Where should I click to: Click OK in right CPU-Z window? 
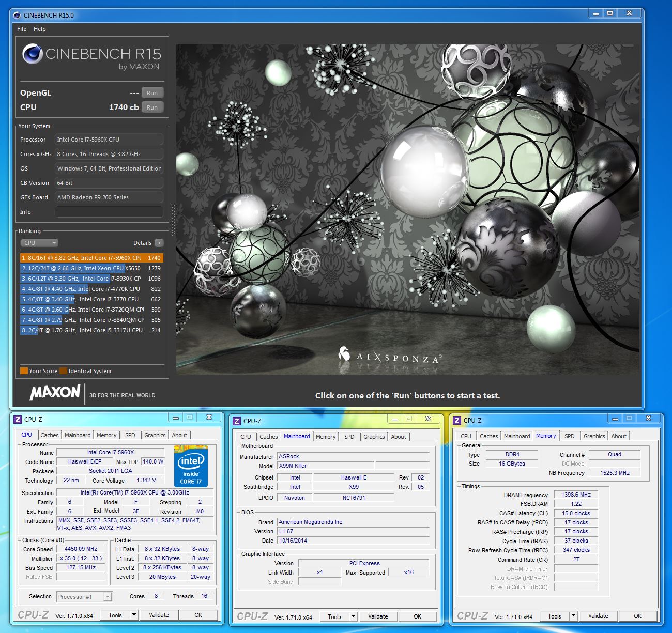tap(637, 616)
